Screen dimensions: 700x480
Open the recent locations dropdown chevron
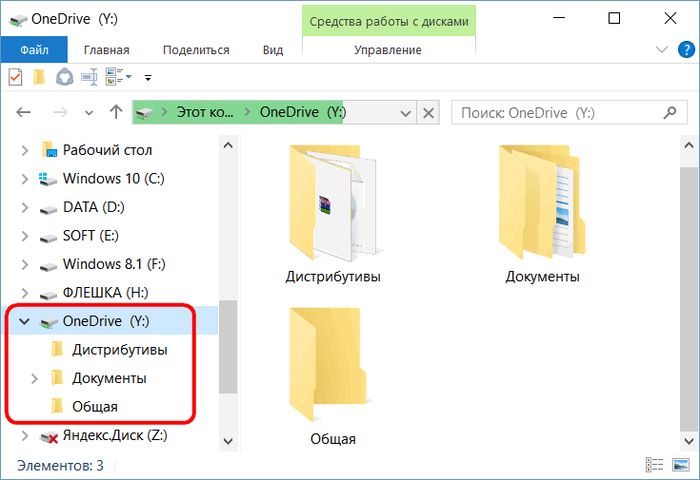(89, 113)
